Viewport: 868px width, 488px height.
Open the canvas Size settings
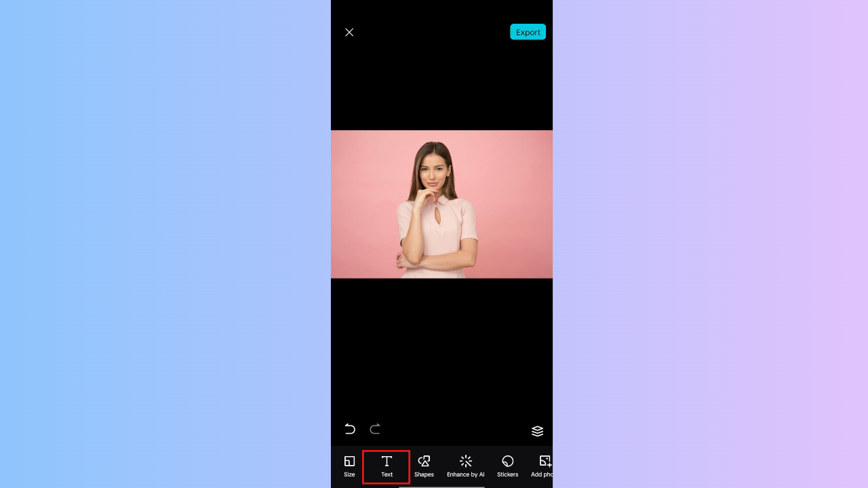349,466
